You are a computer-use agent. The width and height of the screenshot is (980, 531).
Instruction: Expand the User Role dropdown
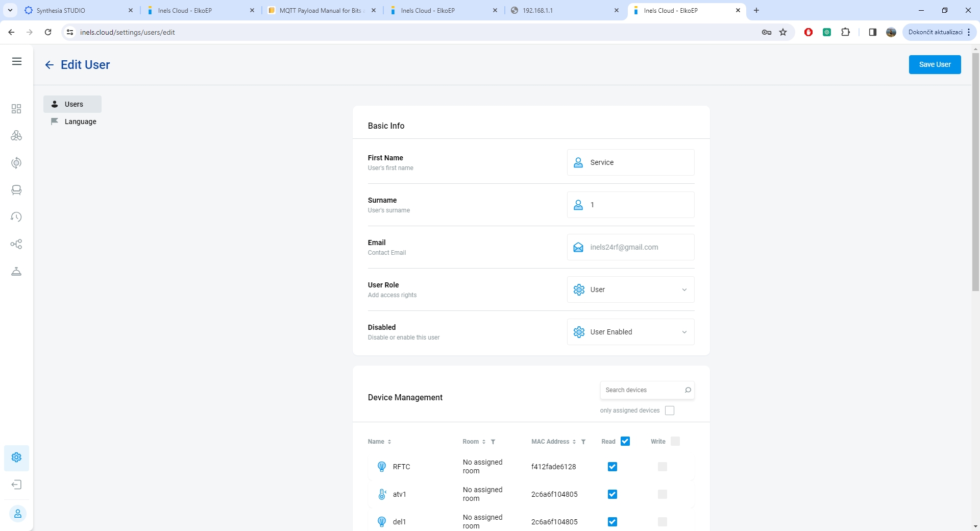coord(630,289)
